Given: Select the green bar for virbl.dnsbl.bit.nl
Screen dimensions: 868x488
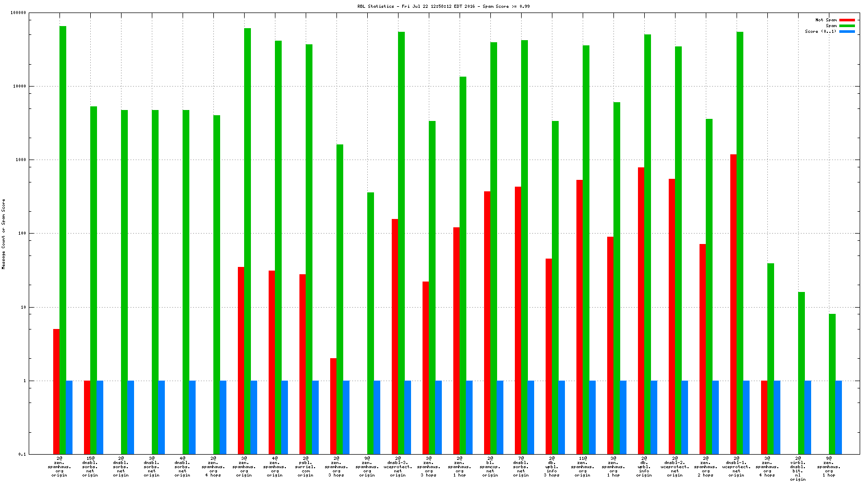Looking at the screenshot, I should coord(801,373).
